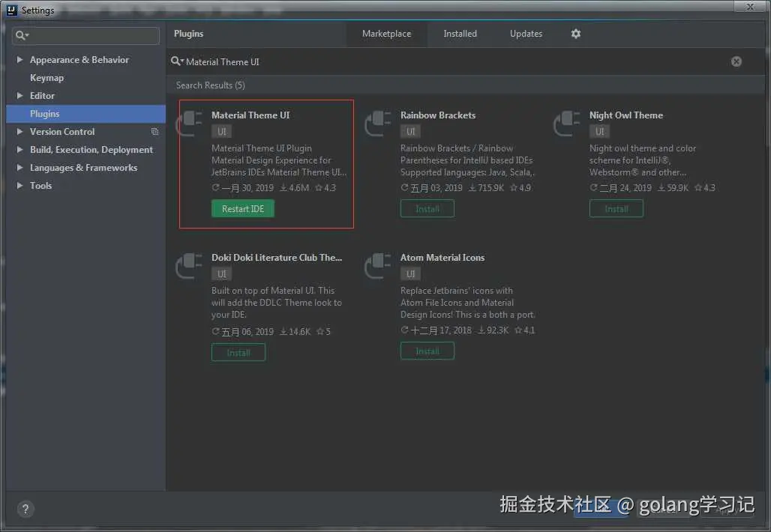
Task: Click the 92.3K download count
Action: tap(493, 330)
